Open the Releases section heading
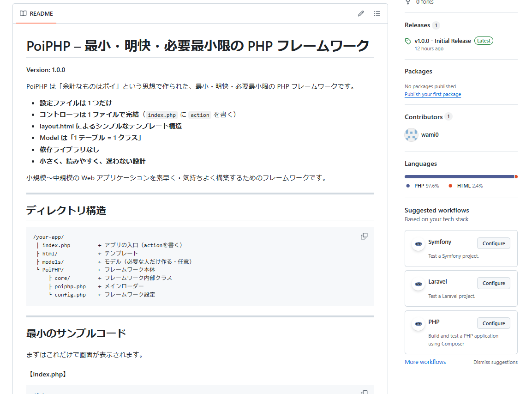This screenshot has width=532, height=394. (x=417, y=25)
